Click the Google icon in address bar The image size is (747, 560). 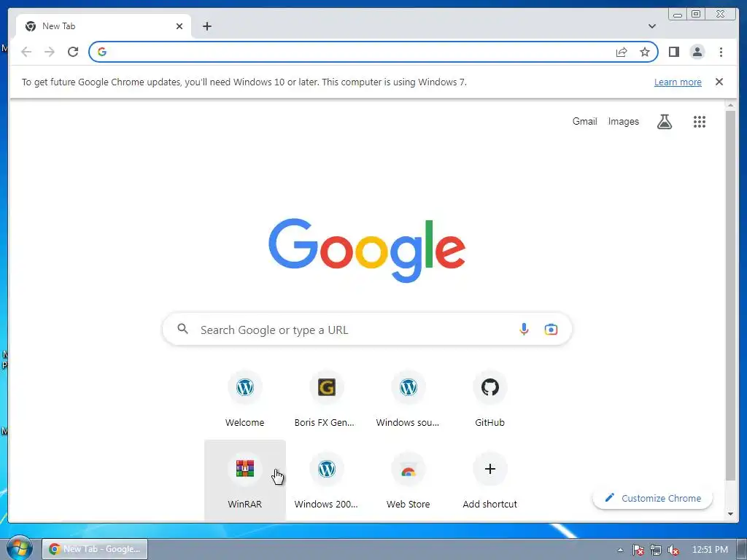click(102, 52)
